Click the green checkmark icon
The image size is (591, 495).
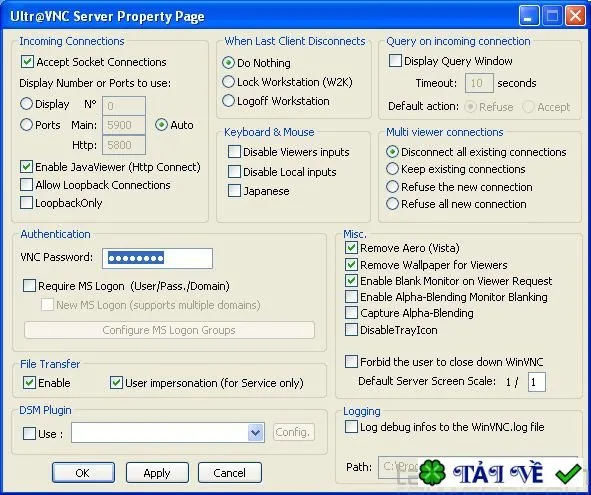[568, 474]
